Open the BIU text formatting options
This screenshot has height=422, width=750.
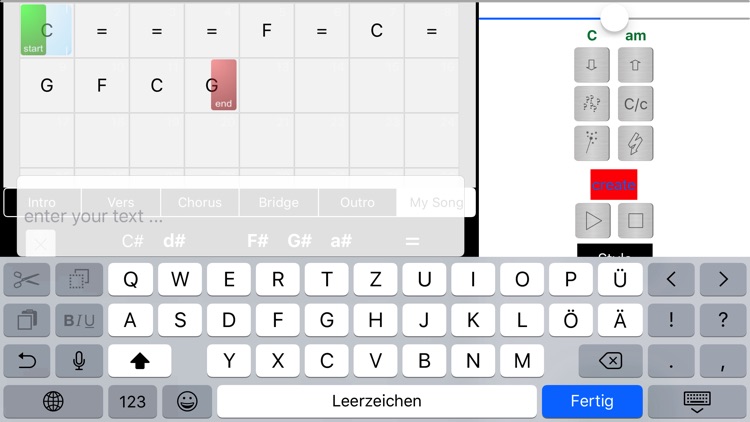pyautogui.click(x=79, y=320)
